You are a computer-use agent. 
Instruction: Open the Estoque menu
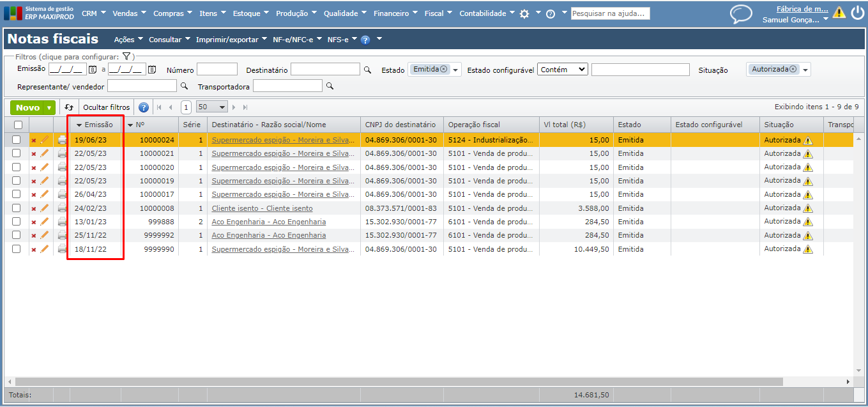[x=251, y=13]
